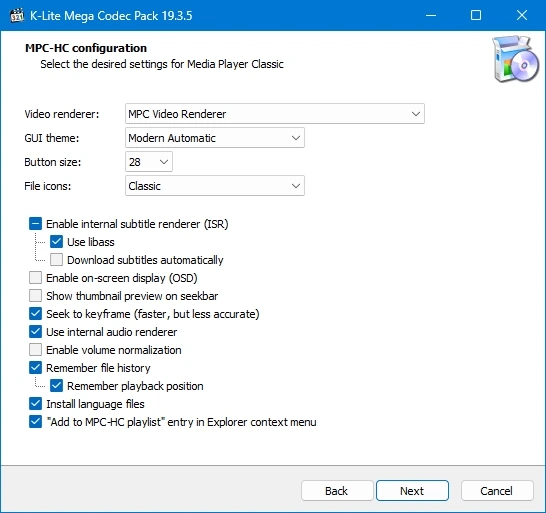546x513 pixels.
Task: Click the 'File icons:' label
Action: [48, 186]
